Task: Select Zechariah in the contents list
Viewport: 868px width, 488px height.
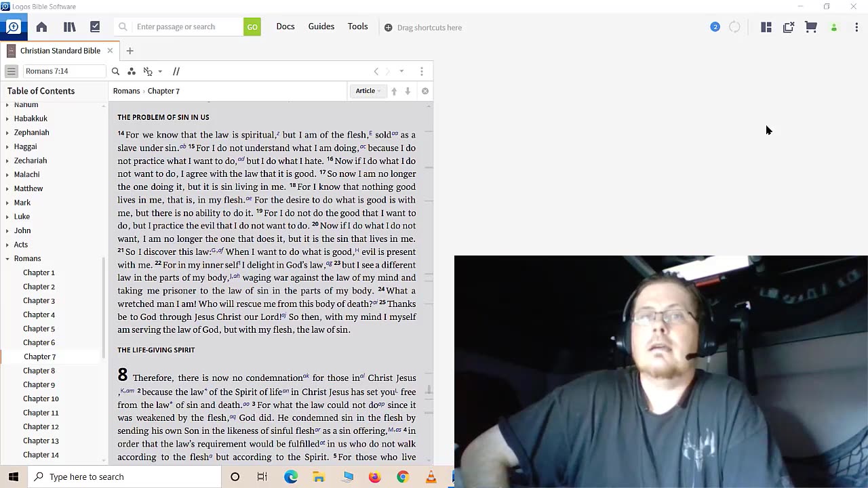Action: 31,161
